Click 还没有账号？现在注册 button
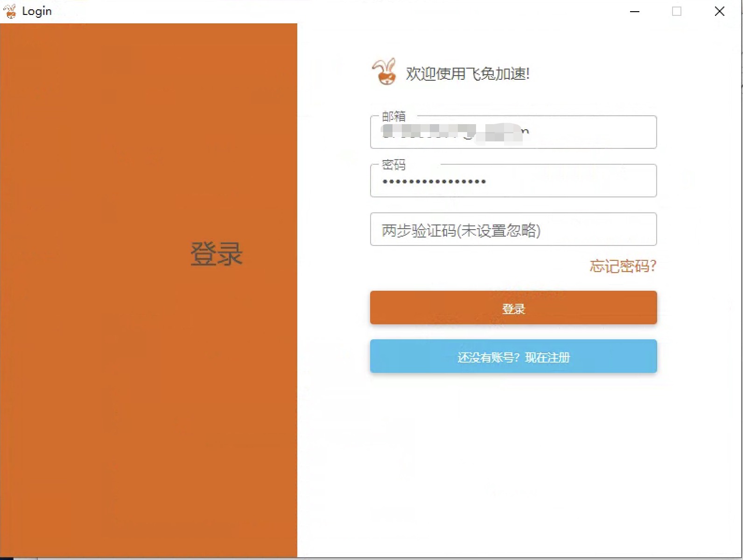This screenshot has width=743, height=560. pyautogui.click(x=513, y=356)
